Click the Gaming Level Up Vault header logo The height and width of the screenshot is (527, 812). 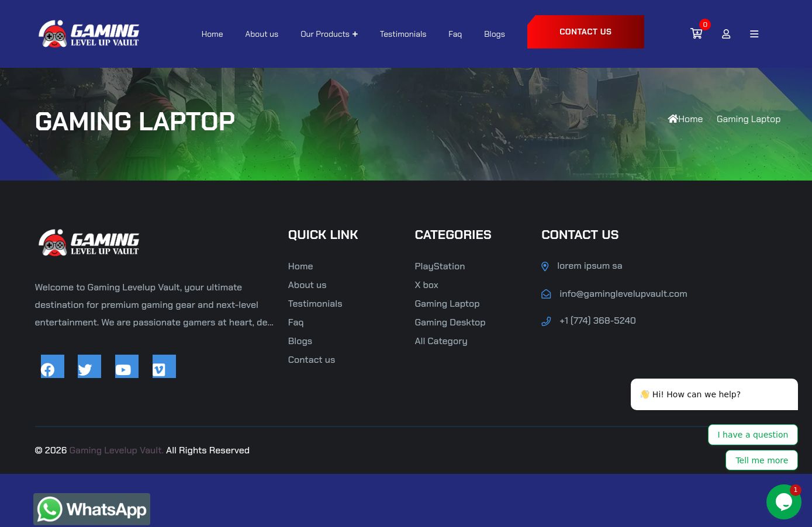point(89,34)
